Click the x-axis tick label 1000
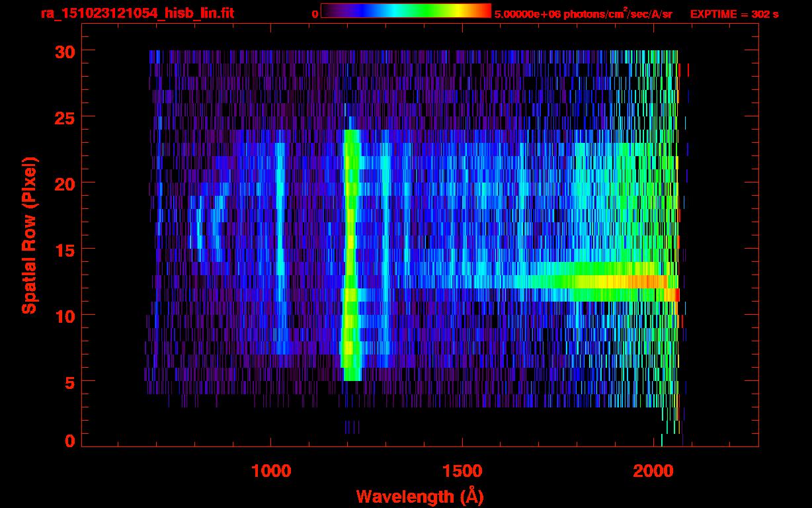The height and width of the screenshot is (508, 812). [x=271, y=471]
